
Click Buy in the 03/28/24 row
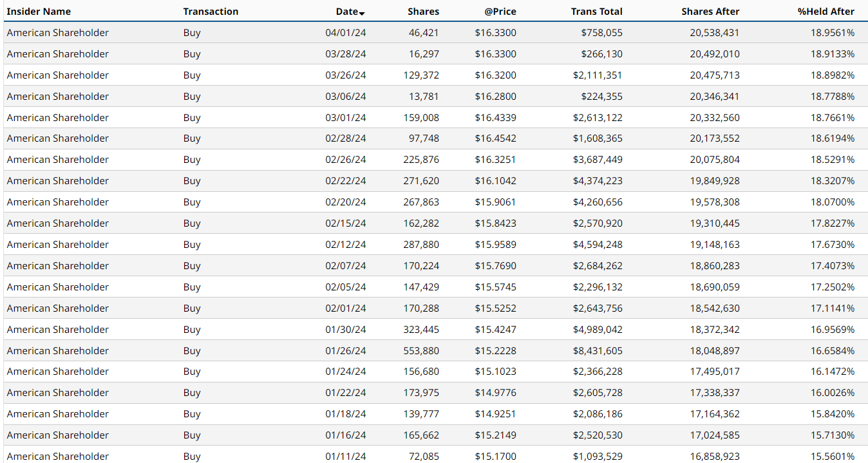click(192, 53)
